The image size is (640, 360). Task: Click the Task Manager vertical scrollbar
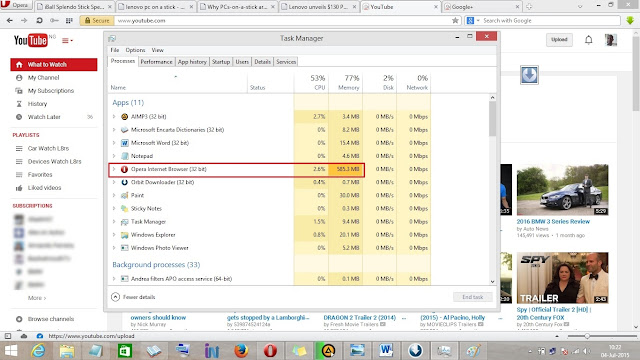click(492, 118)
